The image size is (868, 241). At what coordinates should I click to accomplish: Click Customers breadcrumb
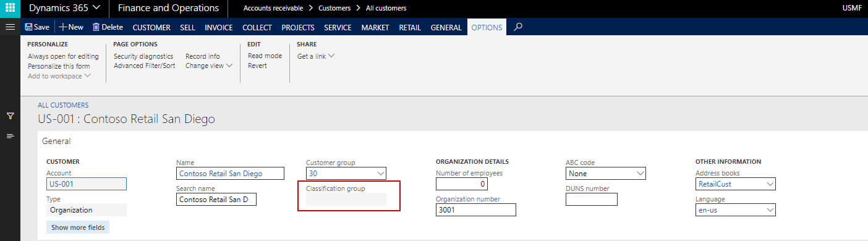tap(334, 9)
